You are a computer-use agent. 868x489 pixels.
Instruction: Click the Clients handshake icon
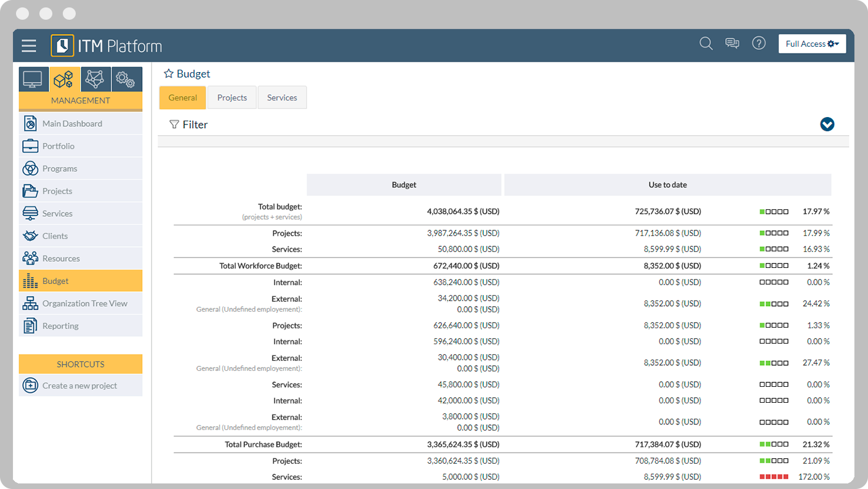[30, 236]
